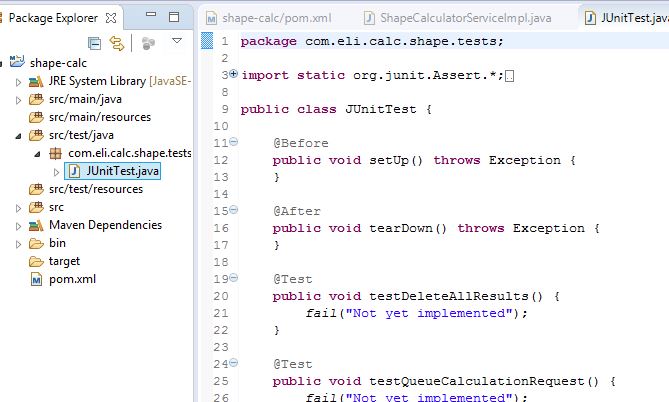The height and width of the screenshot is (402, 669).
Task: Click the pom.xml Maven file icon
Action: pyautogui.click(x=37, y=280)
